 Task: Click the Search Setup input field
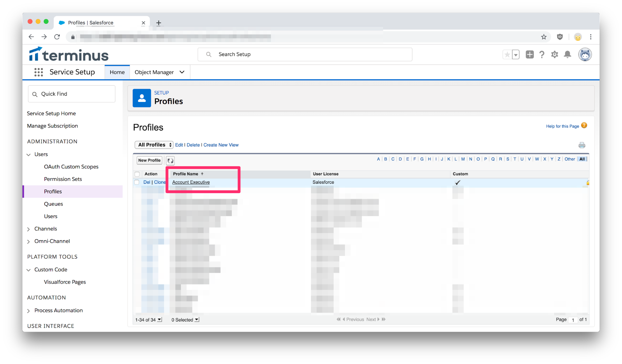tap(305, 54)
